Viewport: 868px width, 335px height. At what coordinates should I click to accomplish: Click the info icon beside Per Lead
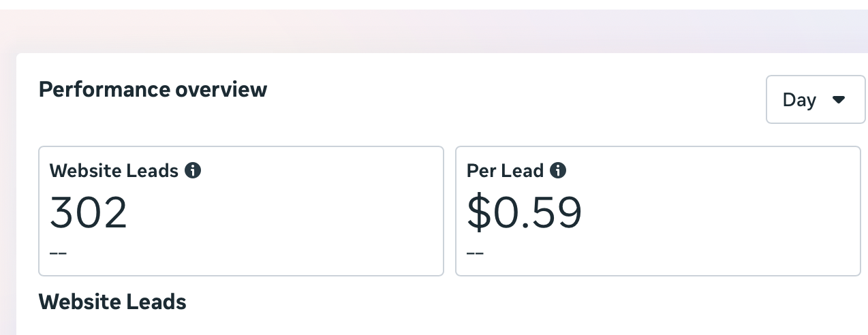(x=558, y=170)
